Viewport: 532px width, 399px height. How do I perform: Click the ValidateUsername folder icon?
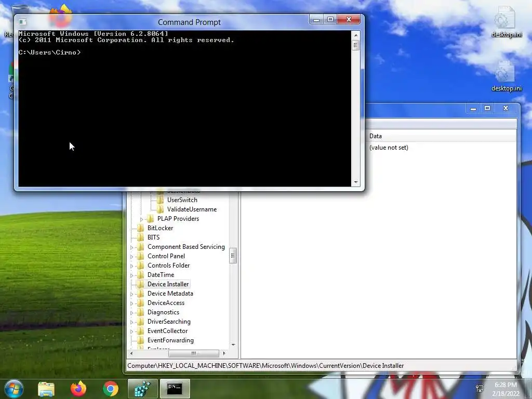click(160, 209)
